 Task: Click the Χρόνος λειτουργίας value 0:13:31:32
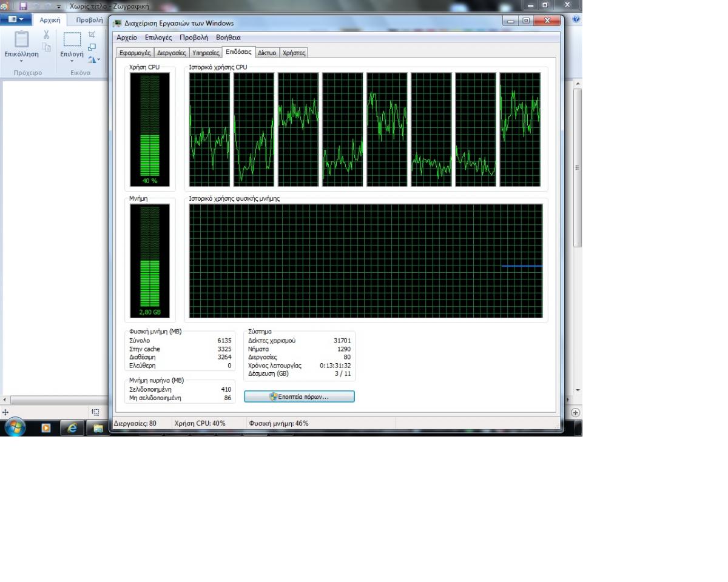(335, 366)
